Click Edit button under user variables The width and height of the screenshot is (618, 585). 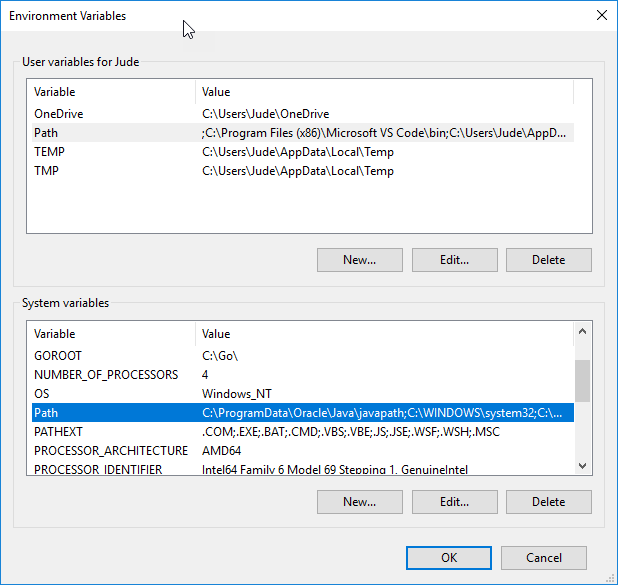point(454,260)
